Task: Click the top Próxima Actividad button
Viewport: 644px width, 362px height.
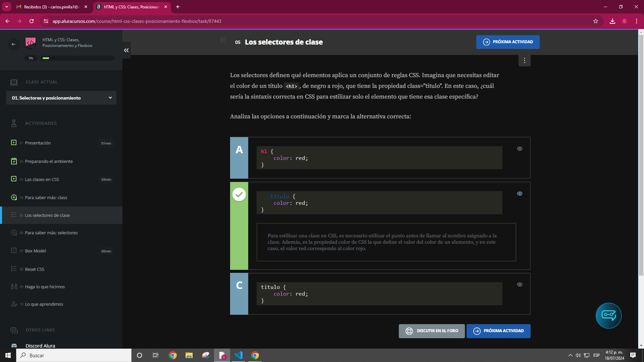Action: click(x=508, y=42)
